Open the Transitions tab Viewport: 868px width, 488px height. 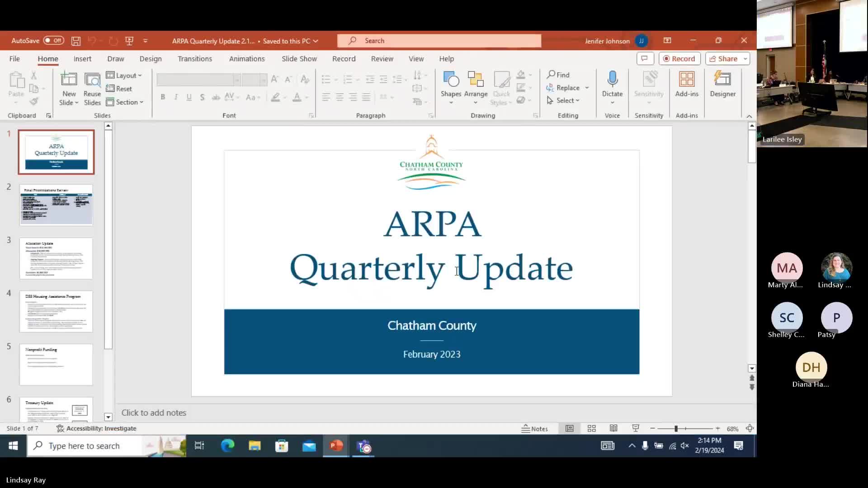click(194, 59)
